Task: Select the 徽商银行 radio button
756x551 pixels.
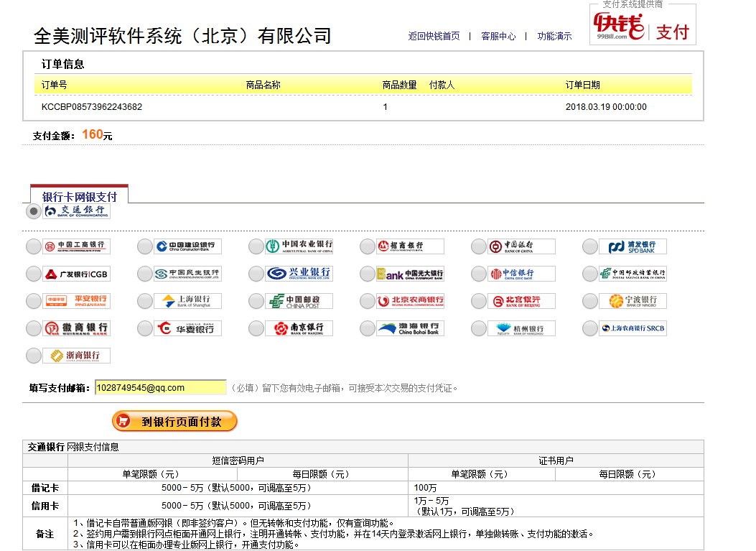Action: click(x=33, y=328)
